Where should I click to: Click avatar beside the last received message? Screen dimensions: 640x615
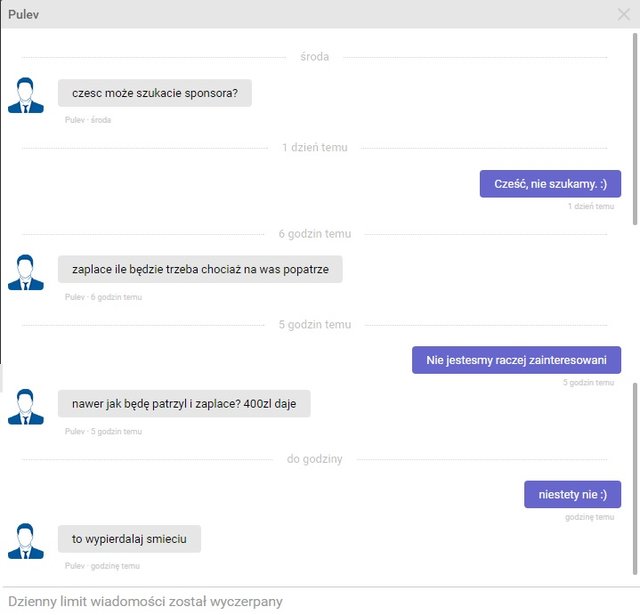26,540
